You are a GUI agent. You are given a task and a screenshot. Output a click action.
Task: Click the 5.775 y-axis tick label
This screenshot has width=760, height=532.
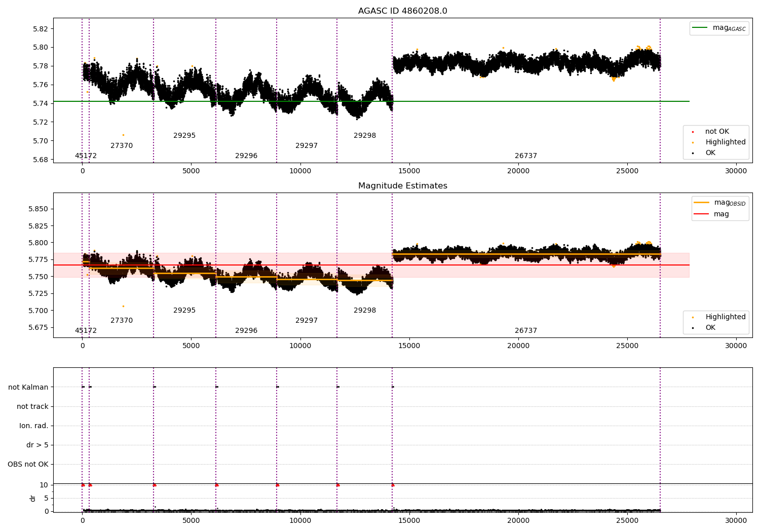point(37,260)
